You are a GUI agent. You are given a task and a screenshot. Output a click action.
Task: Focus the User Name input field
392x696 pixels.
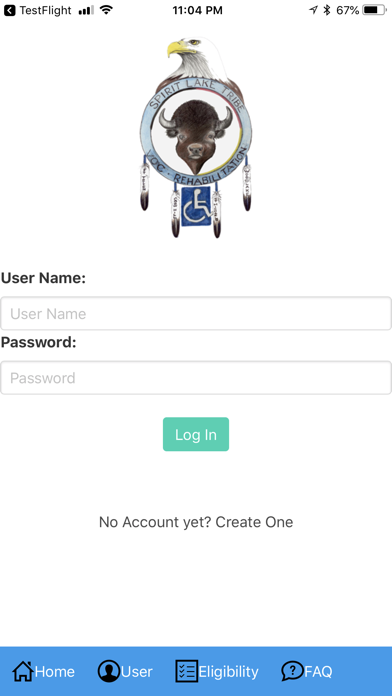(x=196, y=313)
